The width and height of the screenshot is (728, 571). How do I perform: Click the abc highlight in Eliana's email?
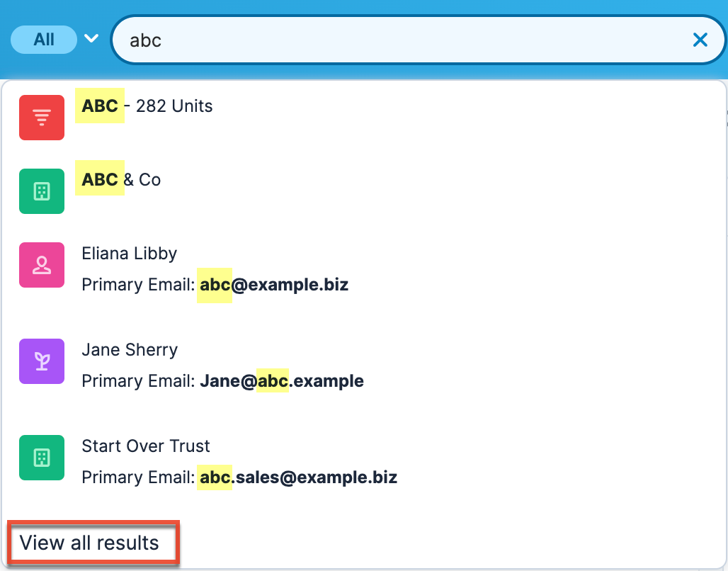tap(214, 284)
